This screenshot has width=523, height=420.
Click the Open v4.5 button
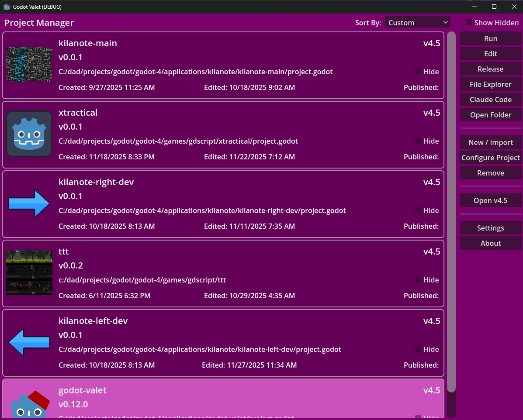pyautogui.click(x=491, y=200)
